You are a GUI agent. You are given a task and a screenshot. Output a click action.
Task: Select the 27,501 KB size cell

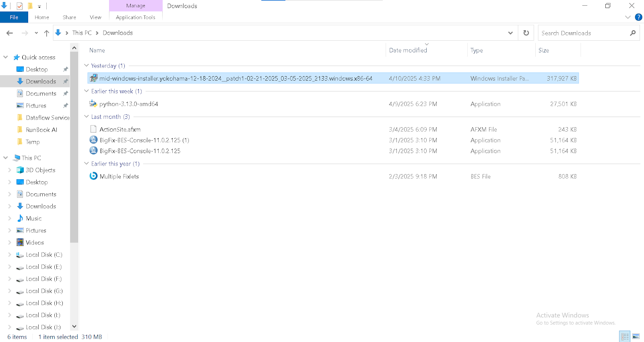click(563, 104)
